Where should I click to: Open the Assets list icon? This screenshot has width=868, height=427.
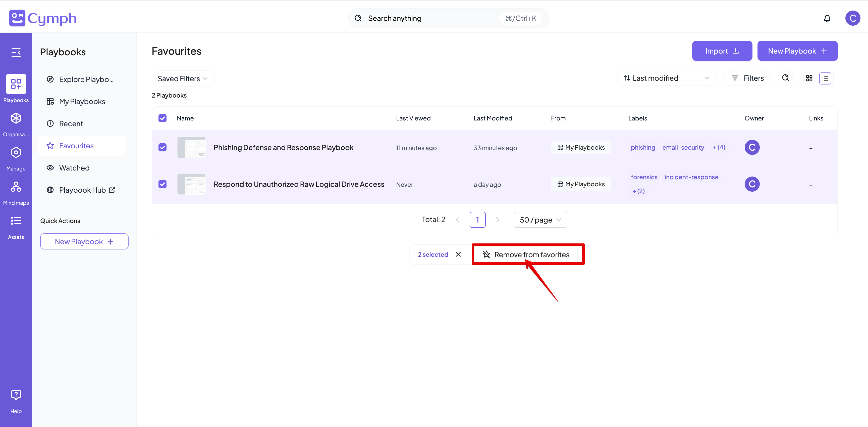coord(16,221)
